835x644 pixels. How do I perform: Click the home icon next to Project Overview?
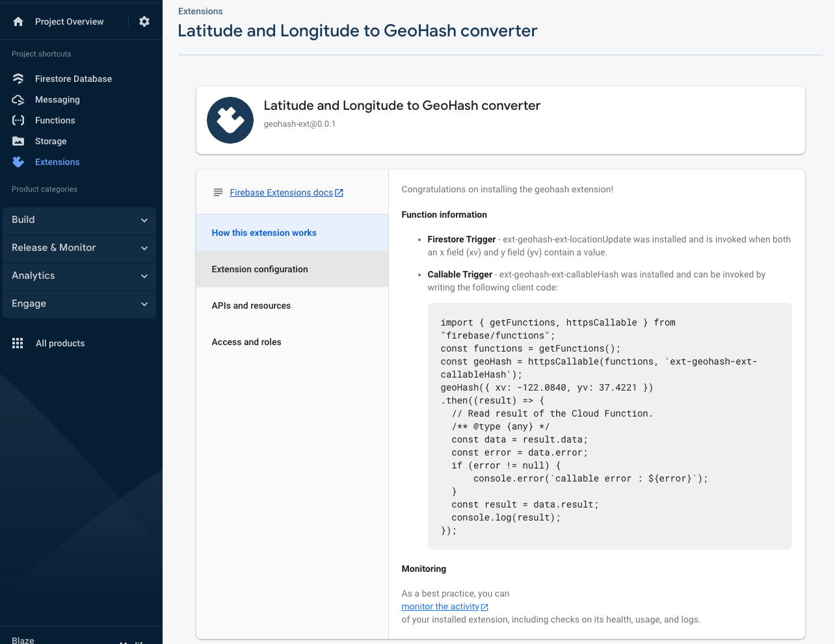[x=19, y=21]
